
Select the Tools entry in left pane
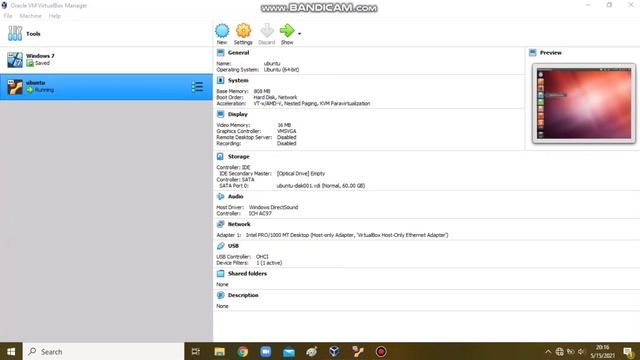click(106, 34)
